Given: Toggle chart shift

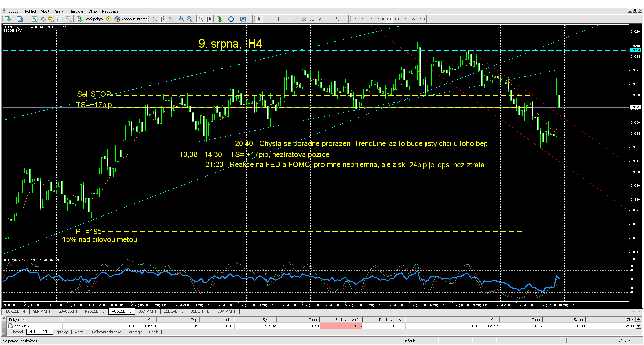Looking at the screenshot, I should (209, 19).
